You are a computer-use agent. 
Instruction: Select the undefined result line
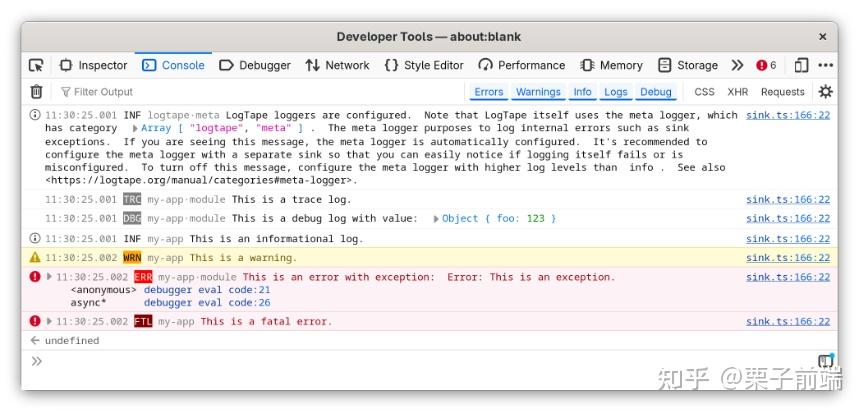[x=72, y=341]
